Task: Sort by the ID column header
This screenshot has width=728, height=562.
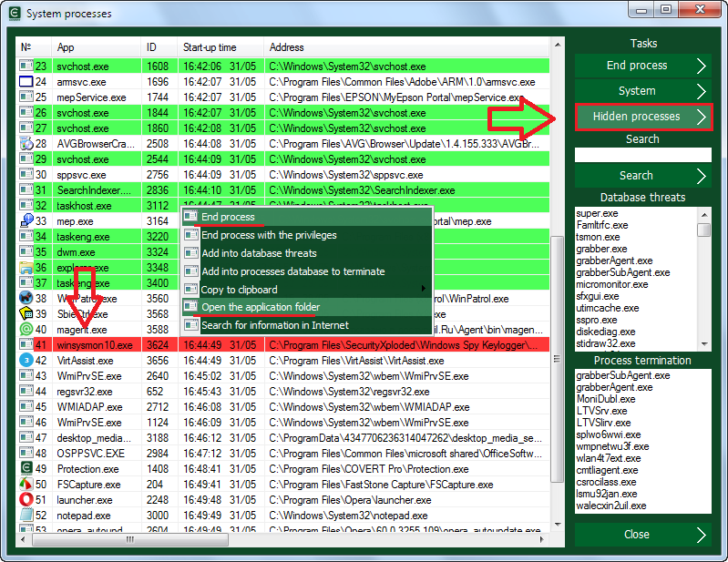Action: (x=159, y=47)
